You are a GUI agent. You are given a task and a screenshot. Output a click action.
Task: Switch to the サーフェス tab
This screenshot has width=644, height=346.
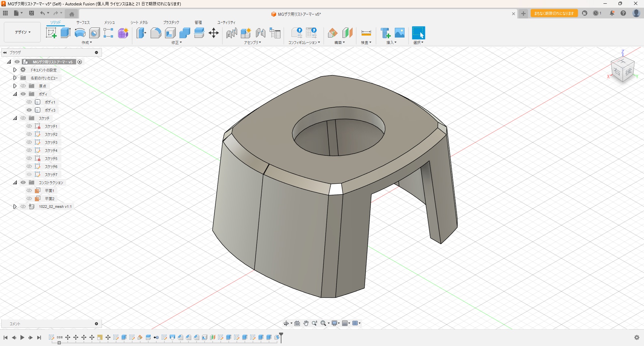83,22
